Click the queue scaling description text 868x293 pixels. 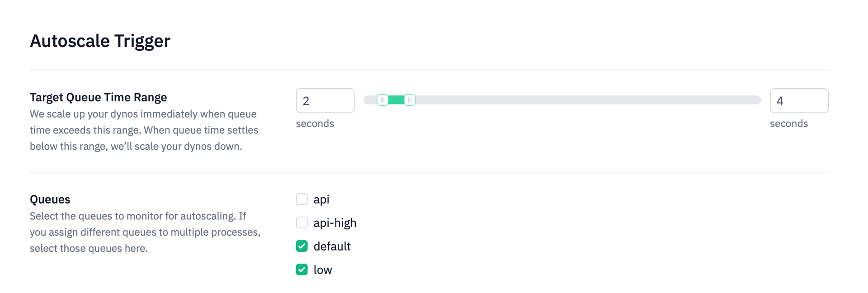pos(144,130)
